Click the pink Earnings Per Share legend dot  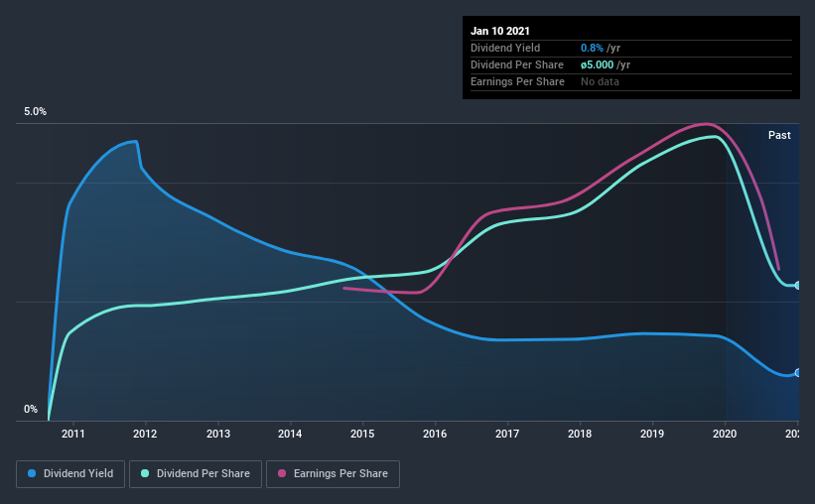pos(282,473)
